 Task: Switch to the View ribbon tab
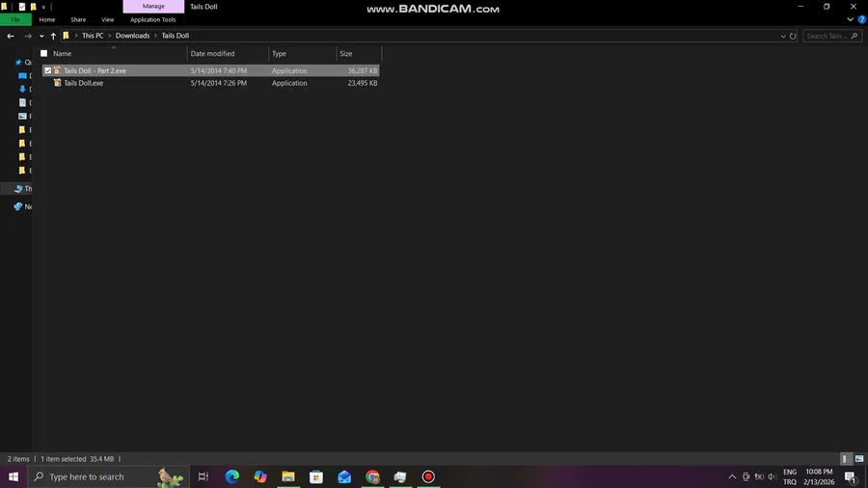(x=107, y=19)
